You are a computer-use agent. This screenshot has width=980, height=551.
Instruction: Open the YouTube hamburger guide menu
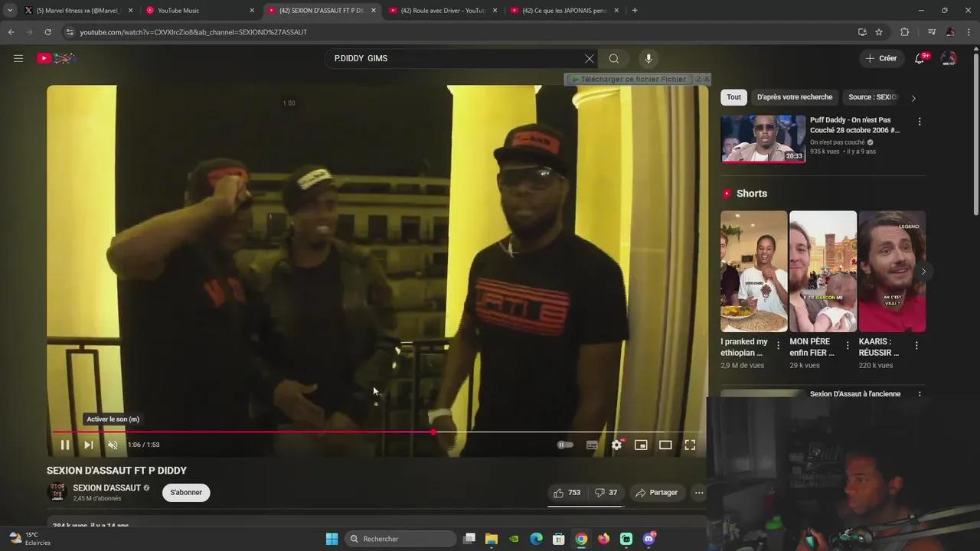[x=18, y=58]
